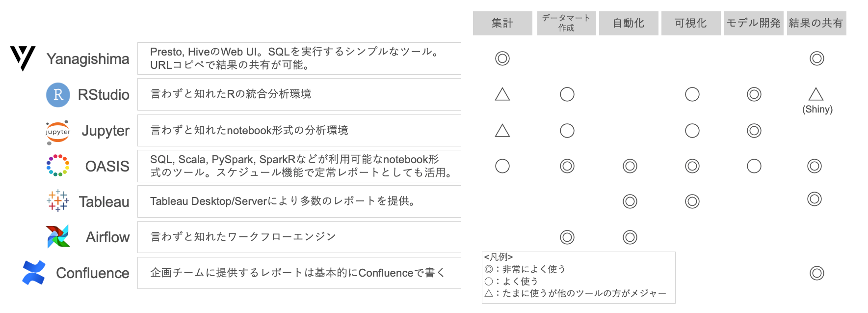The image size is (868, 313).
Task: Click the RStudio blue R icon
Action: click(58, 95)
